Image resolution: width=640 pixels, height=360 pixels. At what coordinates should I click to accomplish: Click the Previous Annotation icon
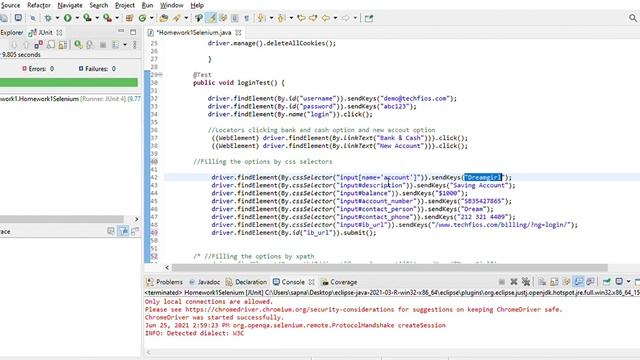[x=281, y=18]
